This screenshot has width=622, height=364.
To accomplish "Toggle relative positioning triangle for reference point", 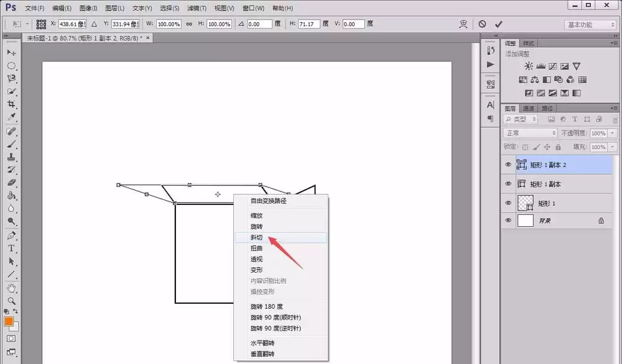I will click(x=94, y=24).
